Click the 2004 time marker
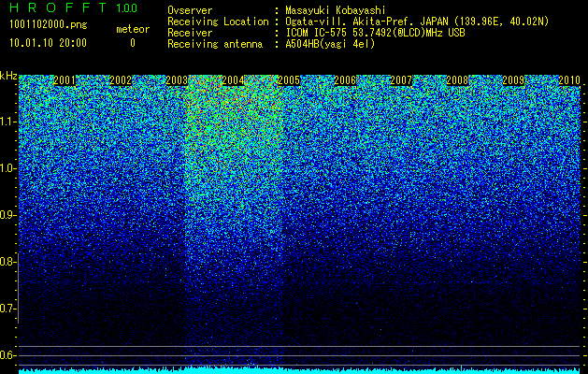Image resolution: width=588 pixels, height=374 pixels. click(233, 80)
